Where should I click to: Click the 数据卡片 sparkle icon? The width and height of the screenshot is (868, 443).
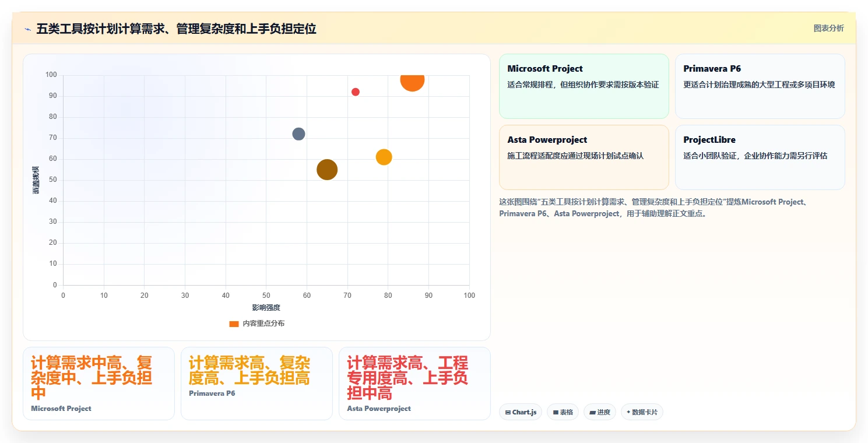[628, 412]
